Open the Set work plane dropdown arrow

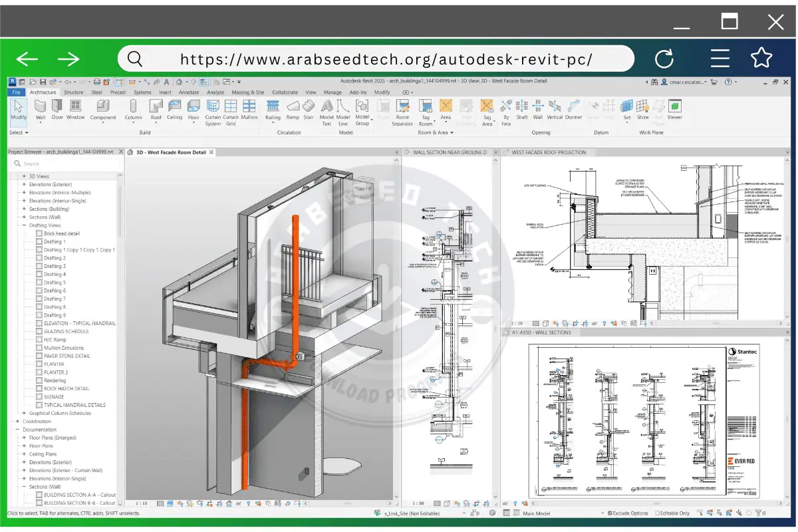tap(626, 124)
